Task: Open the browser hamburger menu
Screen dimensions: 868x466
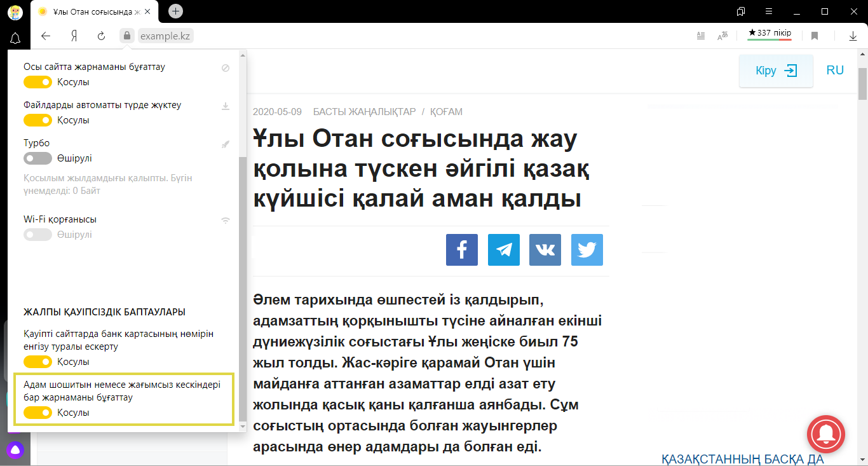Action: pyautogui.click(x=769, y=11)
